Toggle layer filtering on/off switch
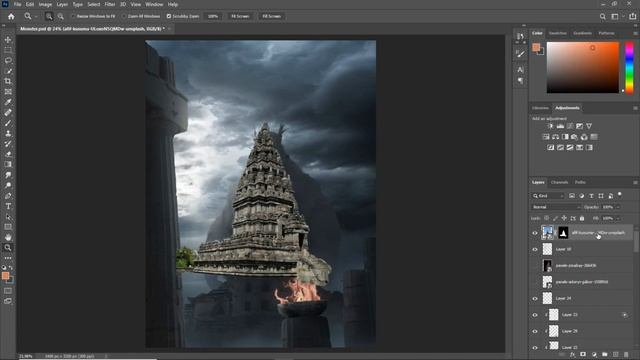This screenshot has height=360, width=640. 620,195
